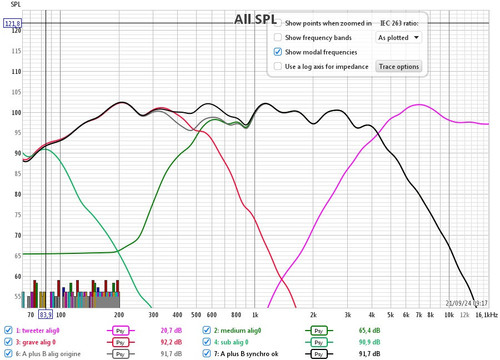Image resolution: width=500 pixels, height=360 pixels.
Task: Select the 2: medium alig0 legend label
Action: (237, 330)
